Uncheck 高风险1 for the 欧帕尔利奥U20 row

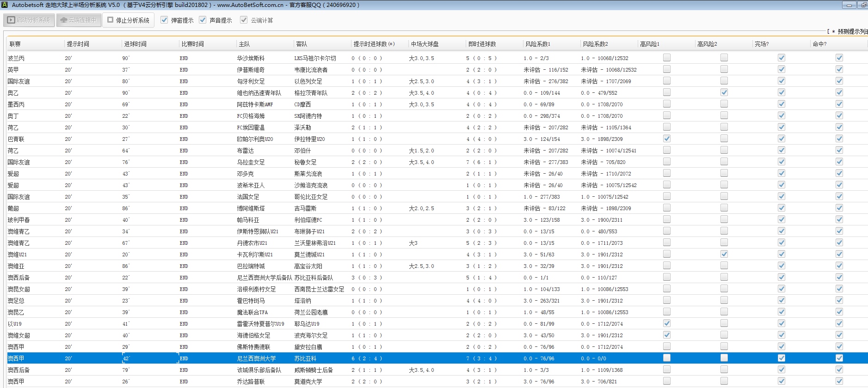coord(666,139)
